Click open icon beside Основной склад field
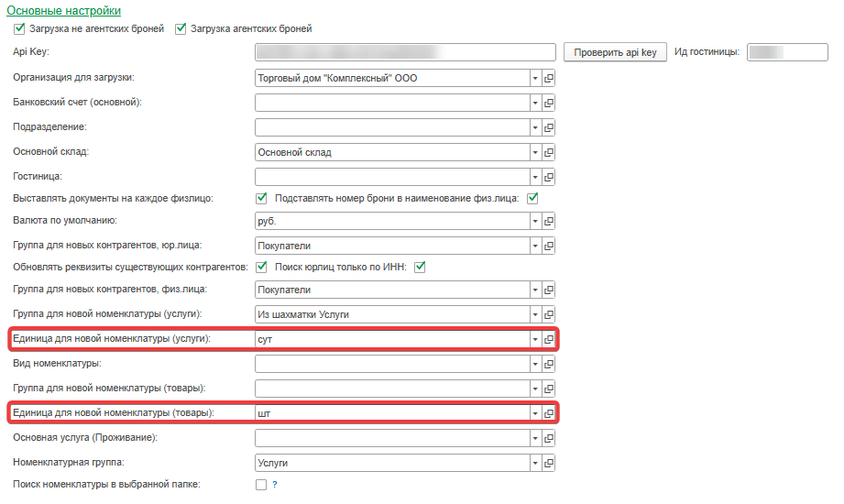This screenshot has height=504, width=844. pos(550,151)
